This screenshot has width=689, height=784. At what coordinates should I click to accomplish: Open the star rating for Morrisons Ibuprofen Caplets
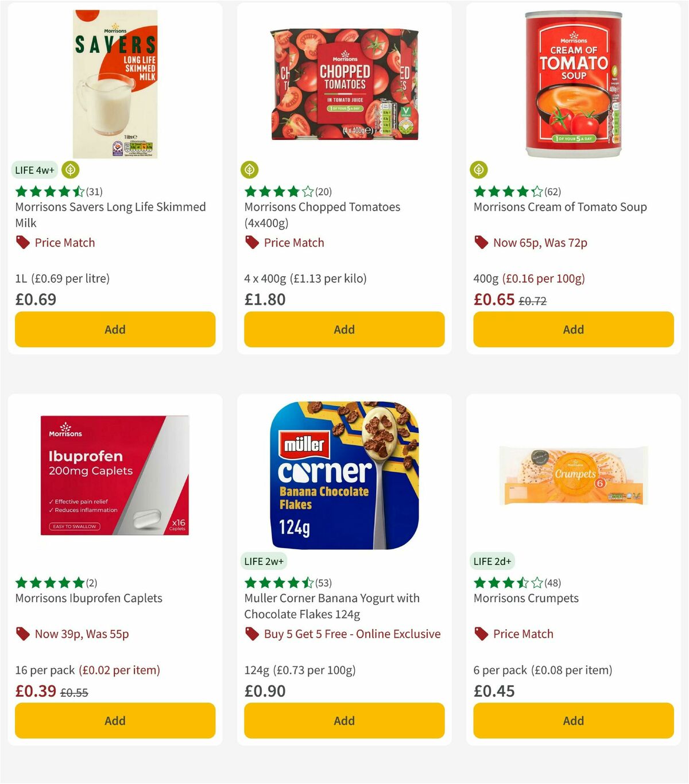(x=49, y=582)
